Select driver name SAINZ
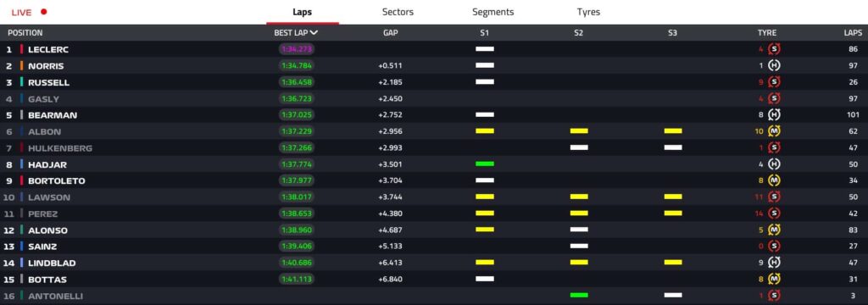 coord(42,247)
